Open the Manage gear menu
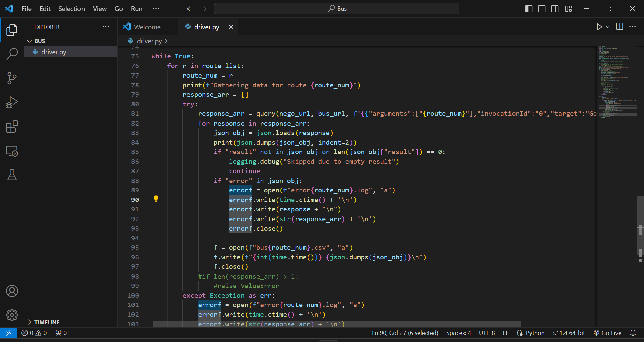Viewport: 644px width, 342px height. 12,315
